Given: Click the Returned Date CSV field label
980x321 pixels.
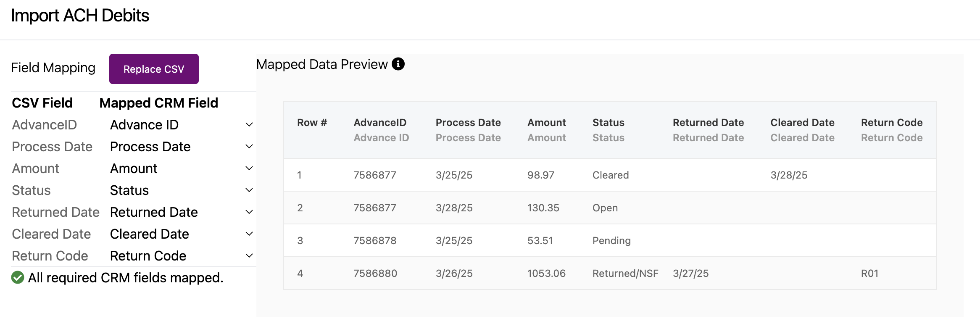Looking at the screenshot, I should (x=56, y=212).
